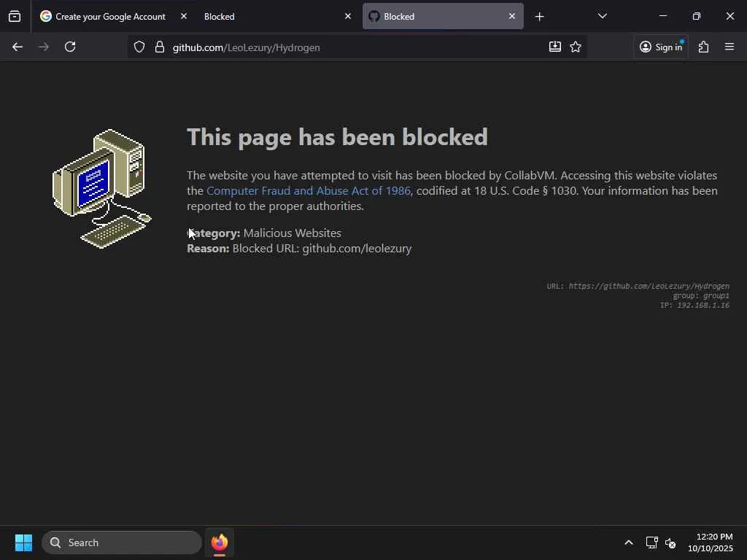Show hidden system tray icons
This screenshot has width=747, height=560.
[x=629, y=542]
